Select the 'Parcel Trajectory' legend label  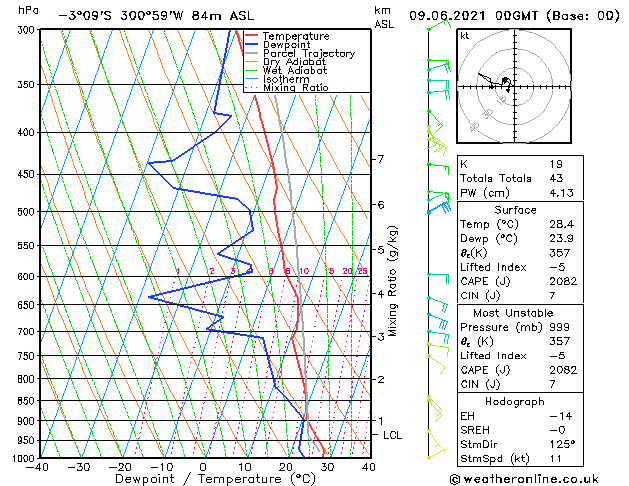click(309, 53)
